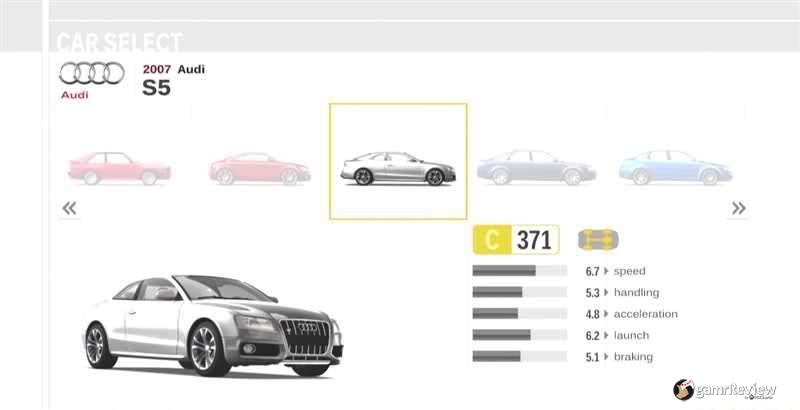The height and width of the screenshot is (410, 800).
Task: Click the handling rating bar
Action: pyautogui.click(x=519, y=292)
